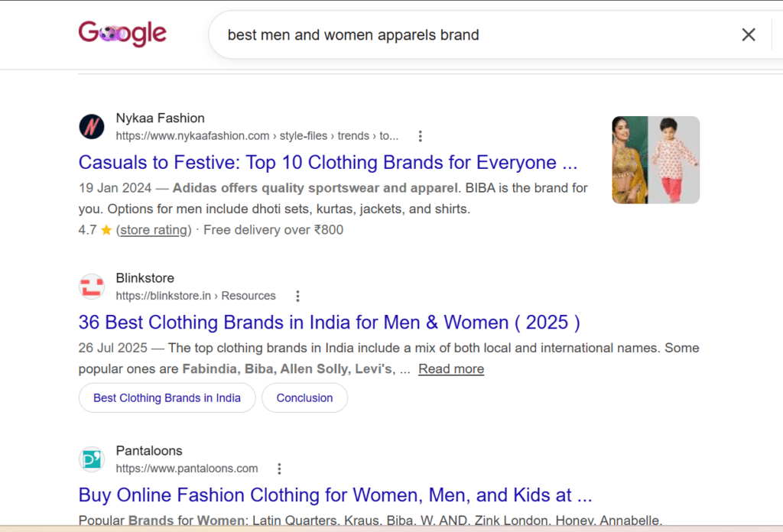Viewport: 783px width, 532px height.
Task: Click the Google logo
Action: [x=122, y=34]
